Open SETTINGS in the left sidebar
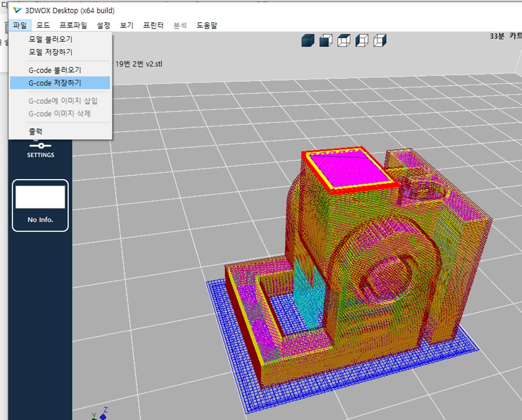522x420 pixels. coord(41,150)
